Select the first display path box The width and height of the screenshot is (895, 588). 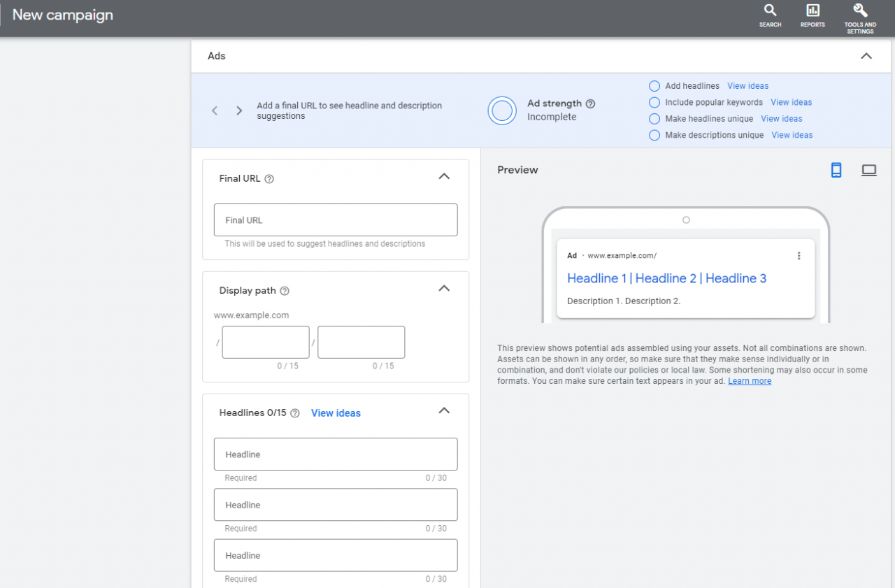tap(265, 342)
